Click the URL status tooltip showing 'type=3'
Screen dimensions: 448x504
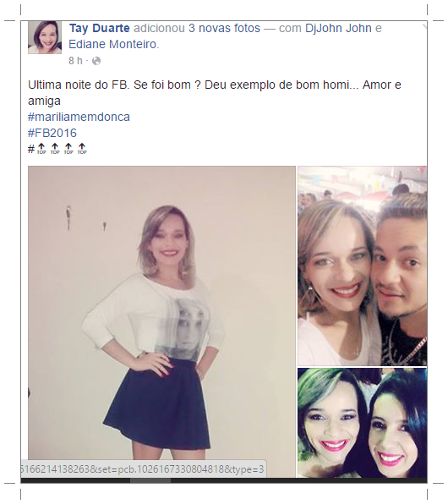144,469
